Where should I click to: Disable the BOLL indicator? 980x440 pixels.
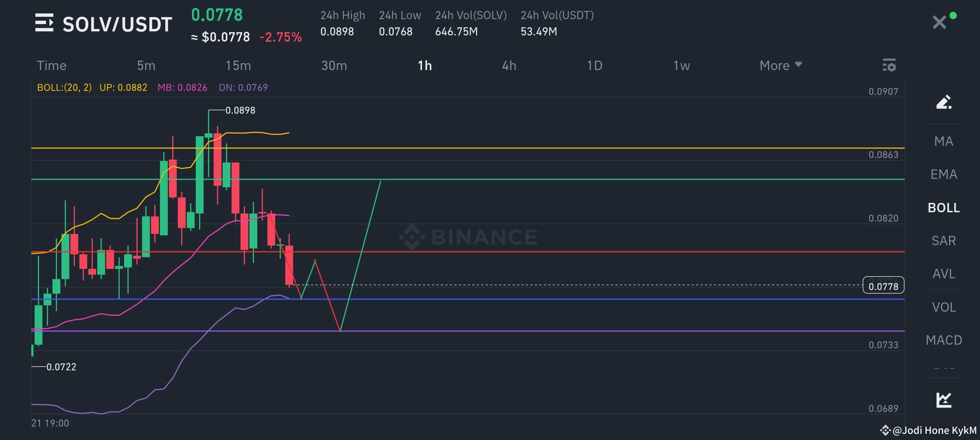[944, 208]
